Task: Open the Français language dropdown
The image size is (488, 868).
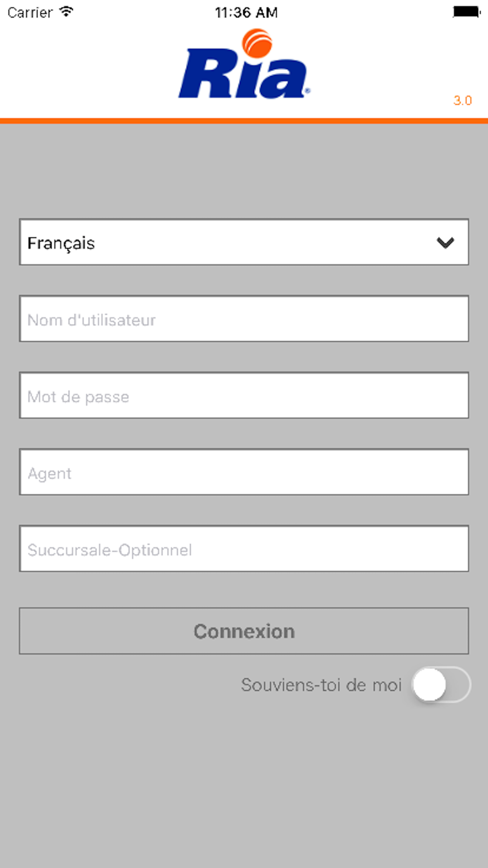Action: 244,242
